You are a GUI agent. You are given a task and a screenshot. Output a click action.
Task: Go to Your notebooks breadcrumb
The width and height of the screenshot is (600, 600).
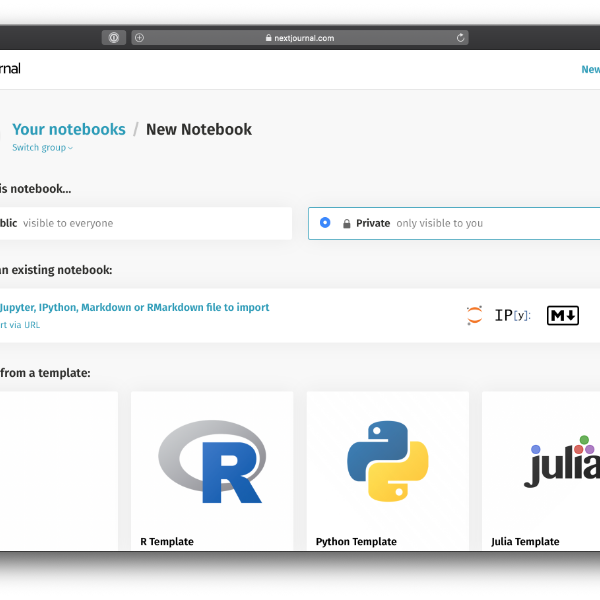click(x=69, y=129)
